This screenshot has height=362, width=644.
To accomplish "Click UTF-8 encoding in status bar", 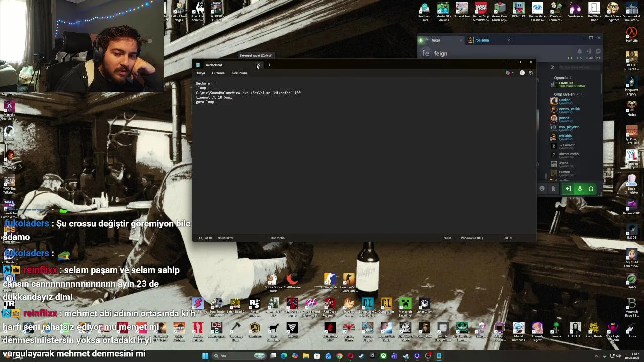I will [507, 238].
